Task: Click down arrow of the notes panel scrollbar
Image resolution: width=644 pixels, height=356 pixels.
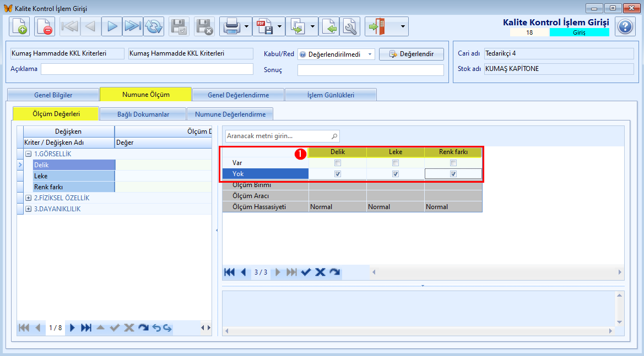Action: [619, 322]
